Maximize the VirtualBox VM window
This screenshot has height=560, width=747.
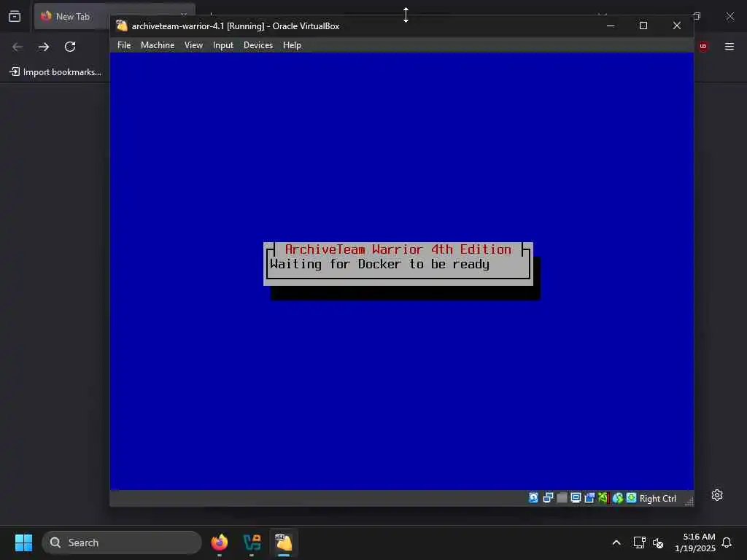(x=643, y=26)
